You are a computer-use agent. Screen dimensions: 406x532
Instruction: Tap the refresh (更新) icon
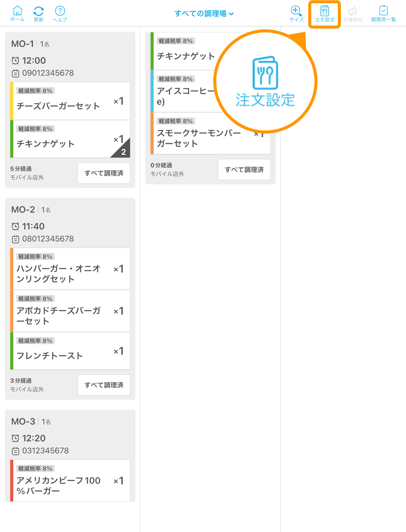(39, 14)
